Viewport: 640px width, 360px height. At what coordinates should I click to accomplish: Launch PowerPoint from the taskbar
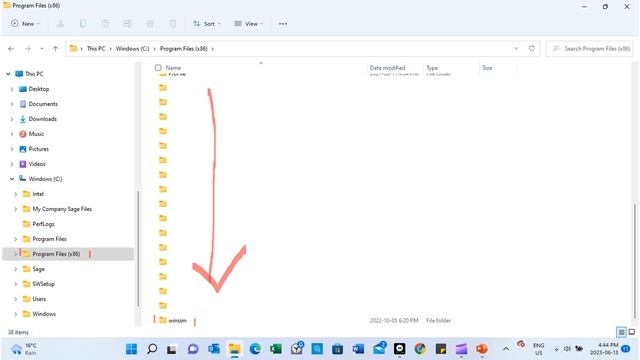point(482,349)
